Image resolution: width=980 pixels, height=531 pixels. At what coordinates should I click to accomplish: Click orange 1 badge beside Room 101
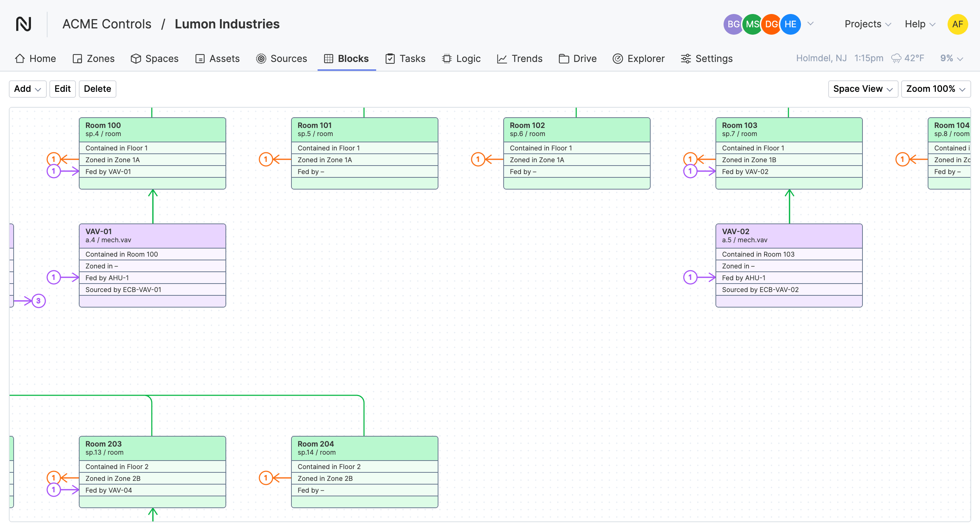pyautogui.click(x=266, y=159)
